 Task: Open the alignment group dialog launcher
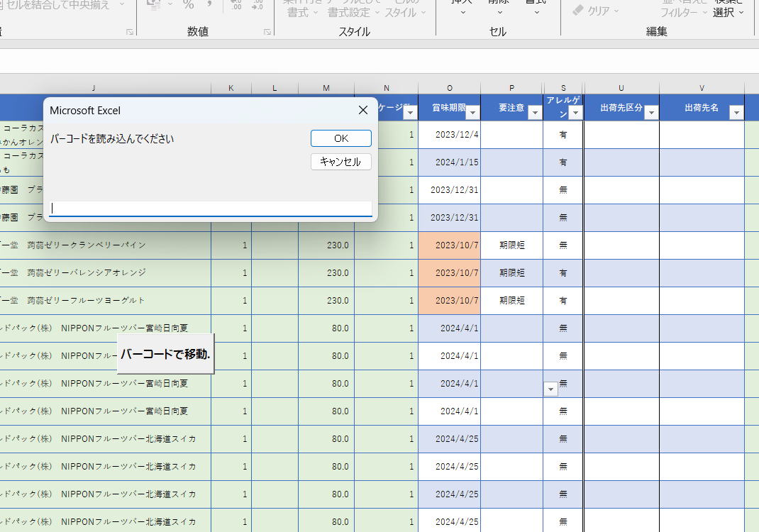coord(130,32)
